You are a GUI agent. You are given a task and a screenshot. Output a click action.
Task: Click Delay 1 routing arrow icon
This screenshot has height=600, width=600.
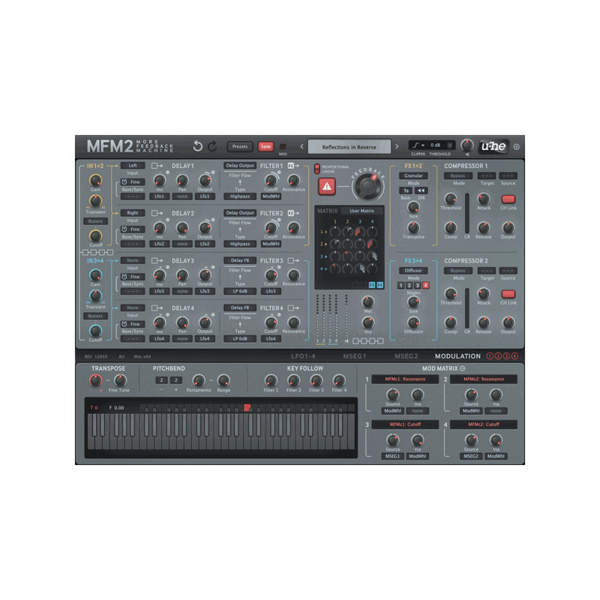[x=157, y=166]
